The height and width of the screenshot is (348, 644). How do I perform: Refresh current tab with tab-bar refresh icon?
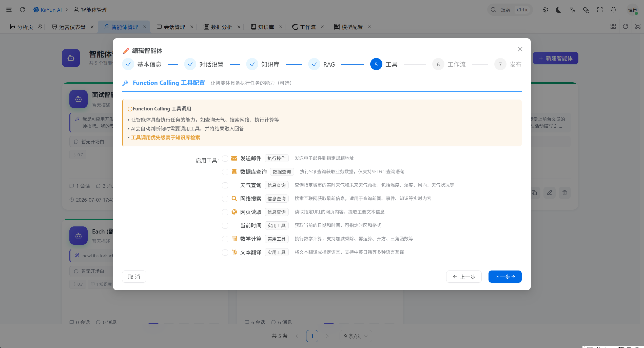[x=626, y=27]
